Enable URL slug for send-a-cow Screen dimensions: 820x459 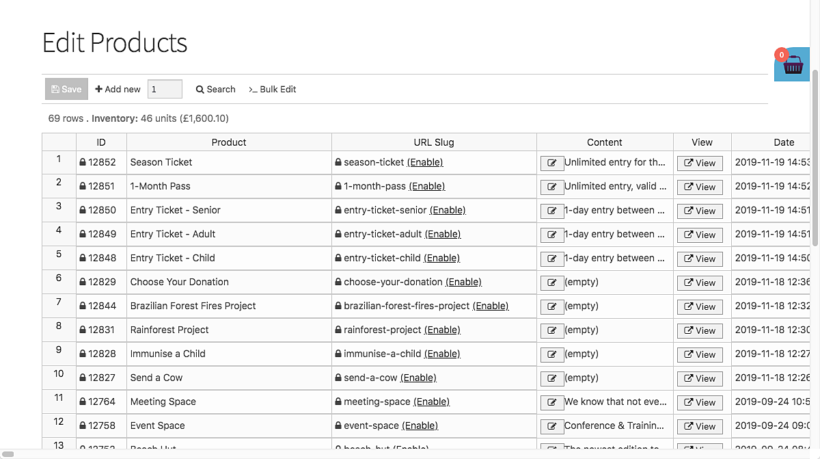[418, 378]
